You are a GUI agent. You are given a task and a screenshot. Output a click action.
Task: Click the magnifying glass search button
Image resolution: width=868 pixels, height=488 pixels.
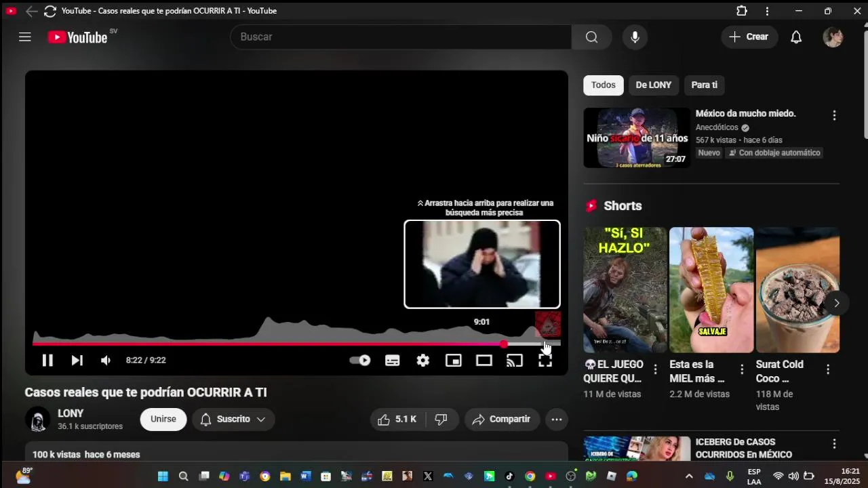click(x=592, y=37)
